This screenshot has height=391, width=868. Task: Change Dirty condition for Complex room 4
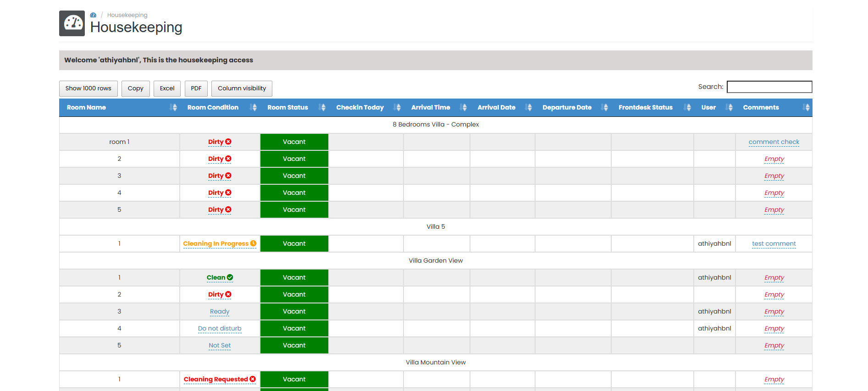pyautogui.click(x=220, y=193)
